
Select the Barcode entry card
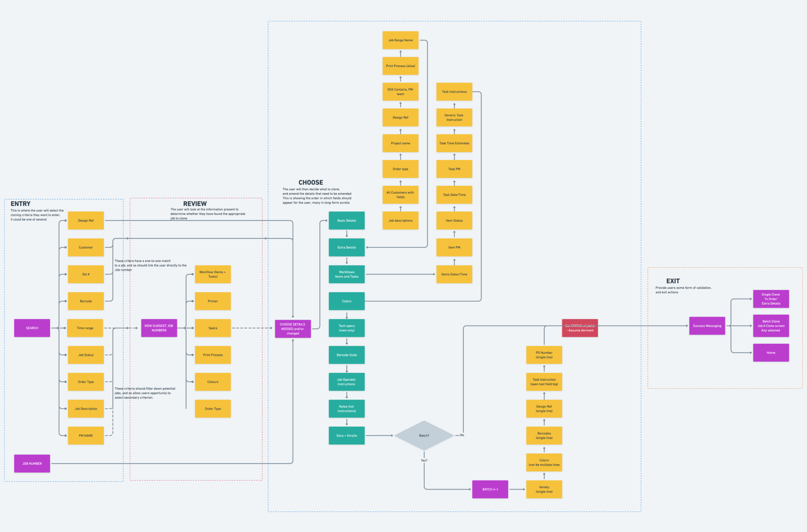[x=85, y=301]
